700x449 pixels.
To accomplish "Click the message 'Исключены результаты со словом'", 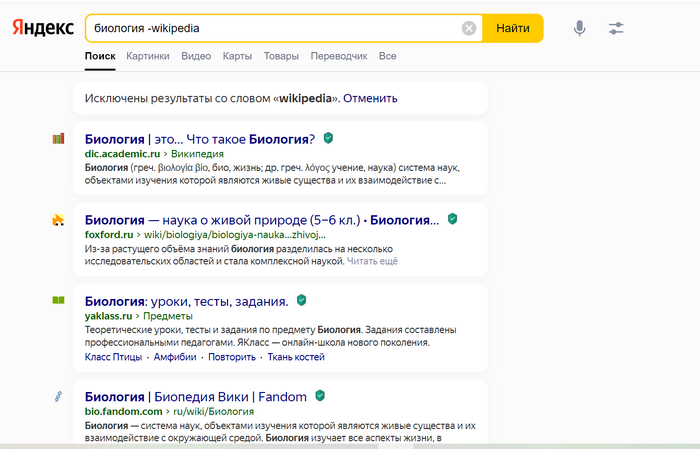I will [177, 98].
